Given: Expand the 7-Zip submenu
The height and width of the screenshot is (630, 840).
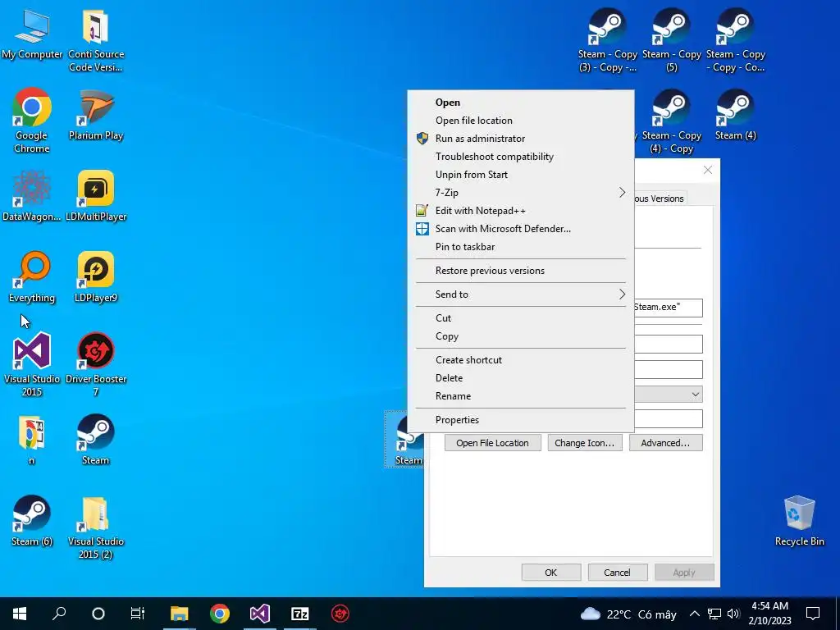Looking at the screenshot, I should pyautogui.click(x=521, y=193).
